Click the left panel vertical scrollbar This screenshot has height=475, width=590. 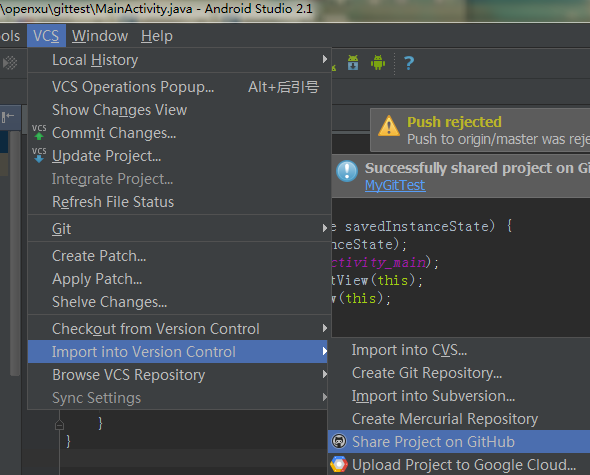pos(15,253)
